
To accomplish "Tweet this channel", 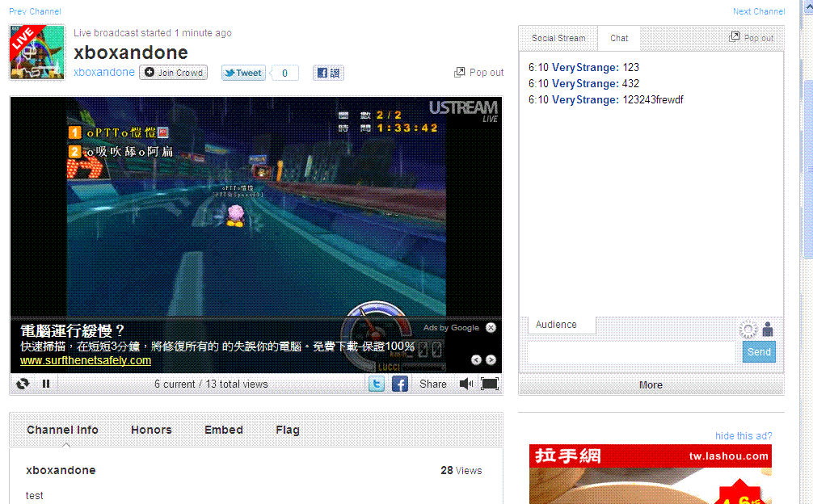I will click(243, 73).
